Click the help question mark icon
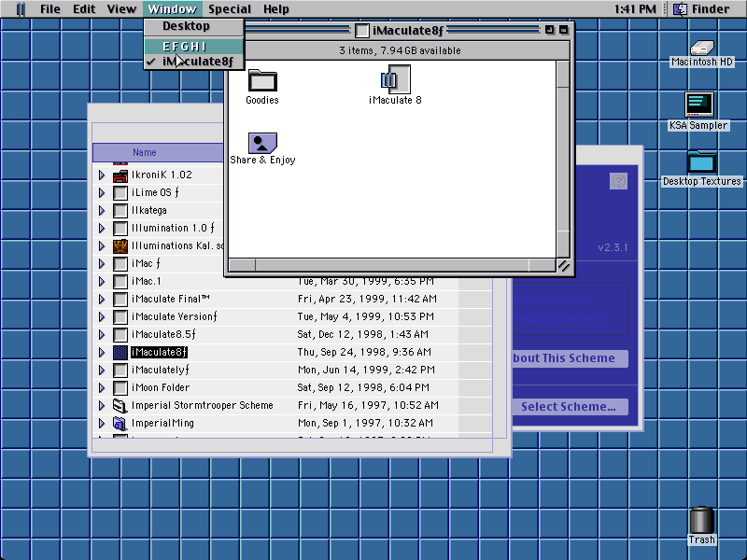This screenshot has width=747, height=560. point(618,181)
